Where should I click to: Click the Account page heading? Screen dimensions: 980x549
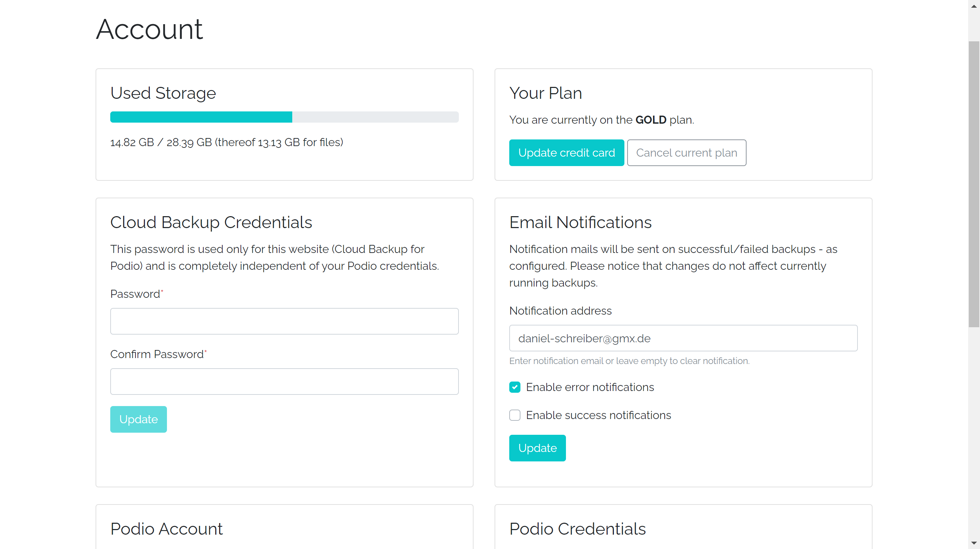click(x=149, y=29)
